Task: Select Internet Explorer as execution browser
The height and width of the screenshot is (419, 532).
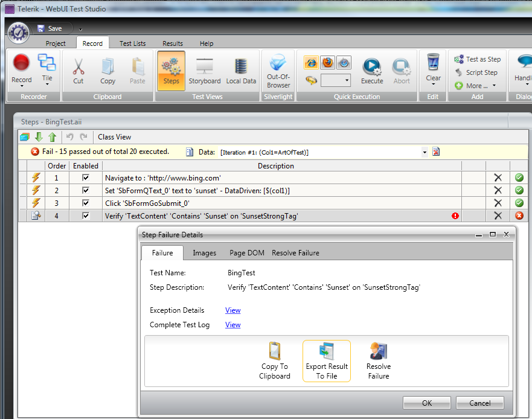Action: (311, 62)
